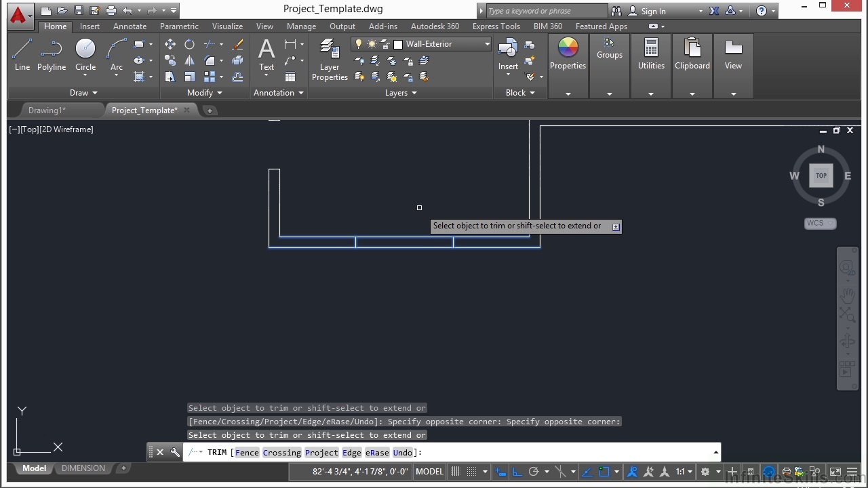The image size is (868, 488).
Task: Open the Wall-Exterior layer dropdown
Action: tap(487, 44)
